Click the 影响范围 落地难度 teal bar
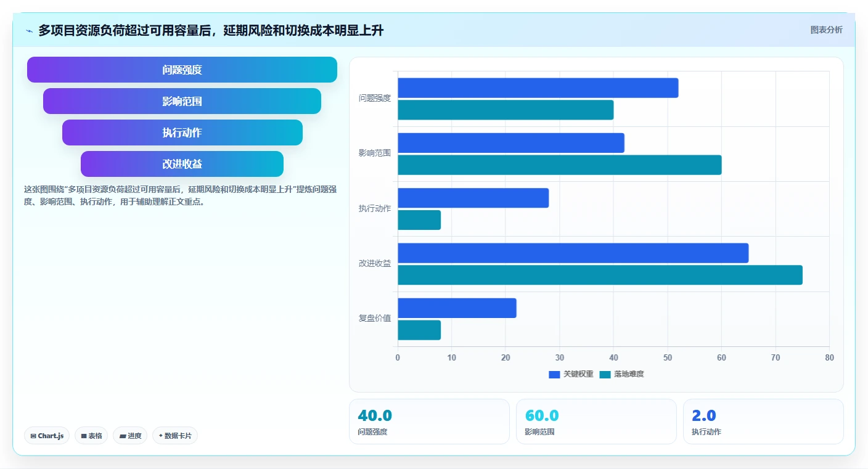 (559, 165)
